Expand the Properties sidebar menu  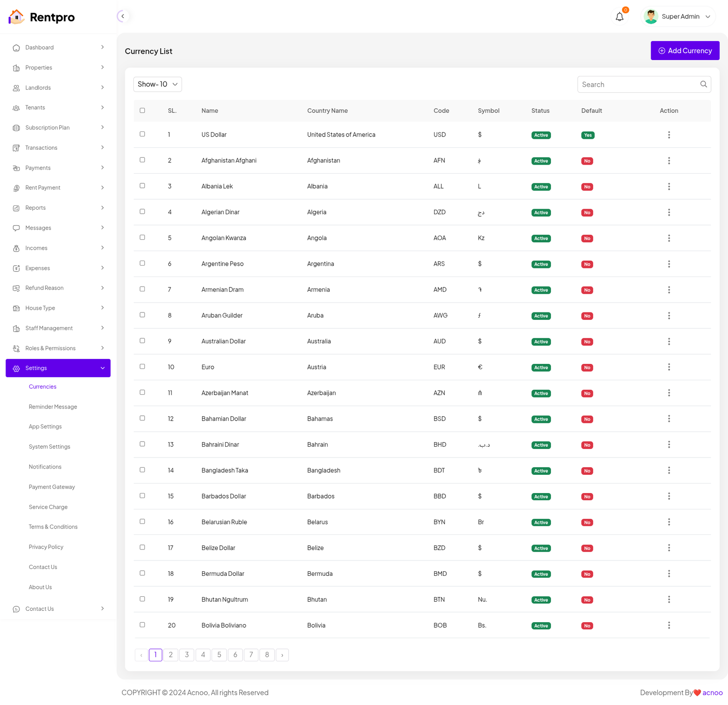(x=58, y=68)
